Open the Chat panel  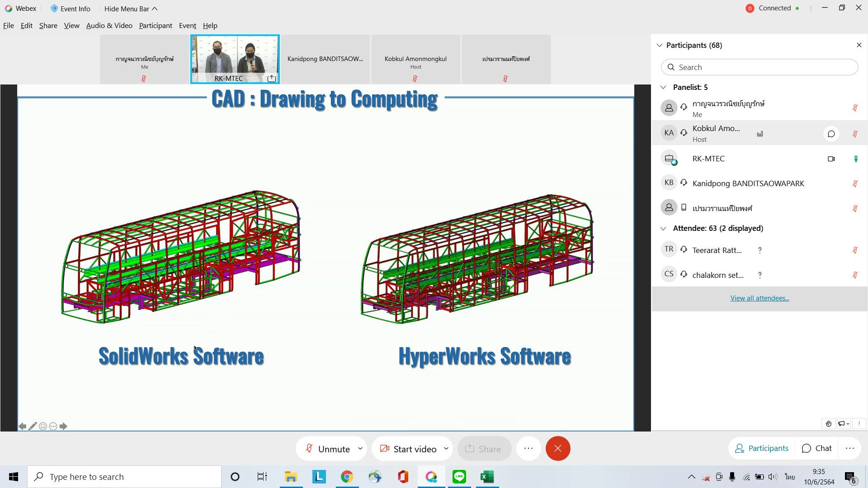coord(816,448)
